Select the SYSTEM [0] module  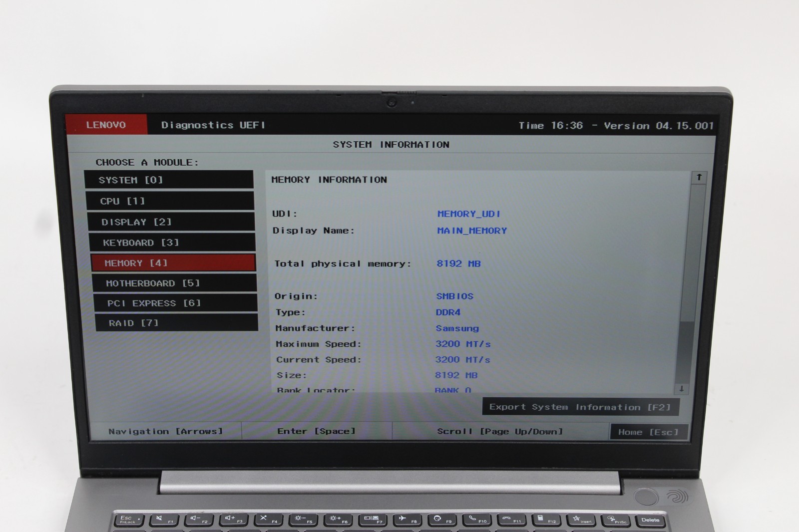[x=169, y=180]
